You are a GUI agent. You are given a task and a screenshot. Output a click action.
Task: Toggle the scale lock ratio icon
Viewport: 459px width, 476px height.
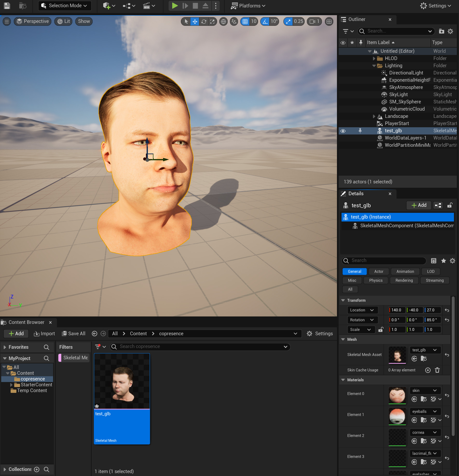[x=381, y=329]
